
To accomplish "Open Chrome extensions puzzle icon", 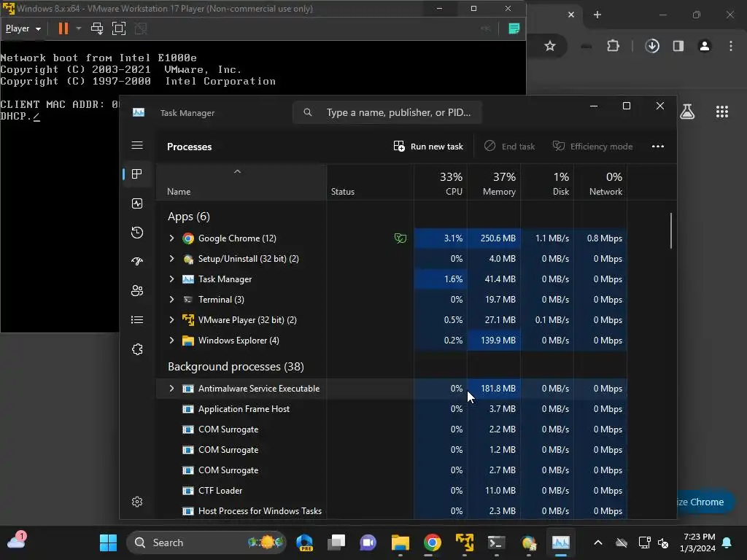I will tap(613, 46).
